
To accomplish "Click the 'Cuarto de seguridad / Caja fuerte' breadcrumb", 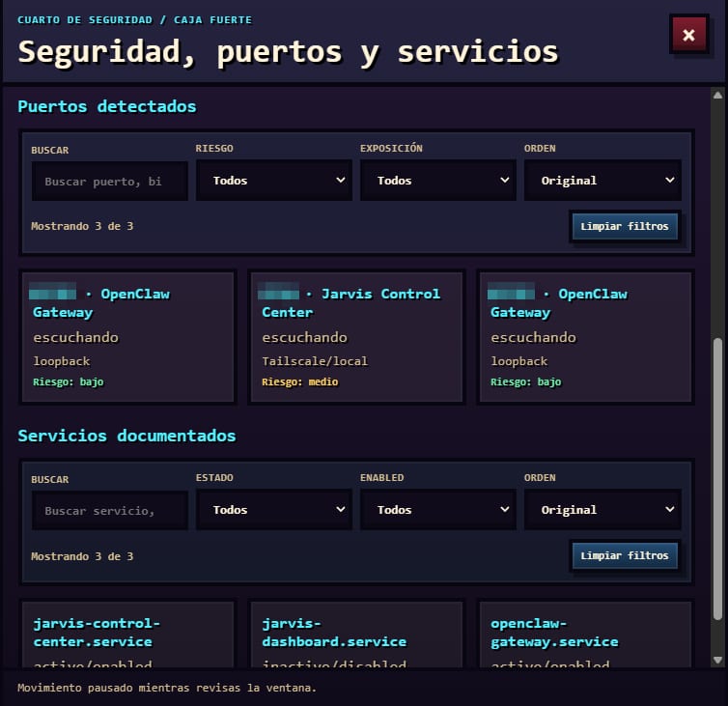I will 134,20.
